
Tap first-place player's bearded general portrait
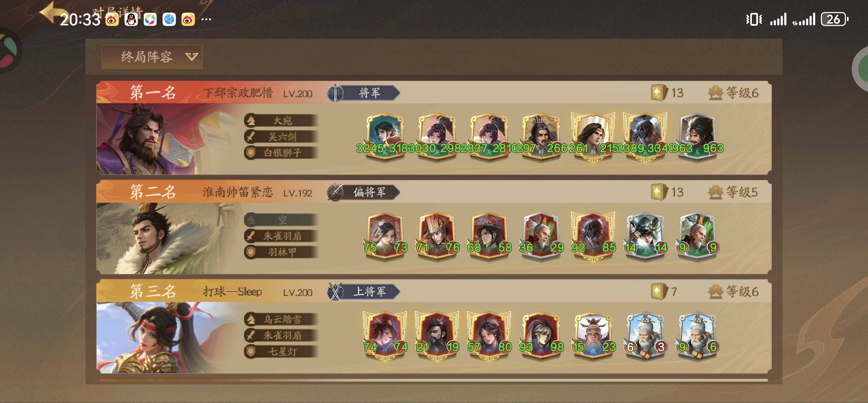pyautogui.click(x=145, y=139)
